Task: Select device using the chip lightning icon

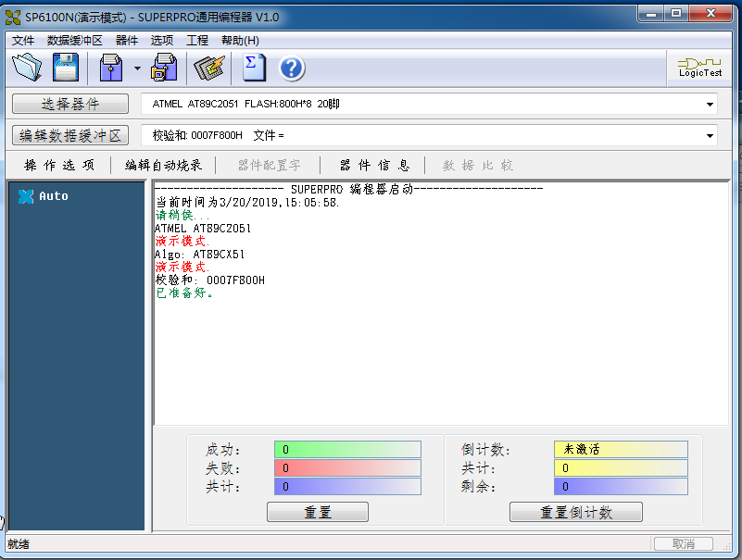Action: (x=208, y=68)
